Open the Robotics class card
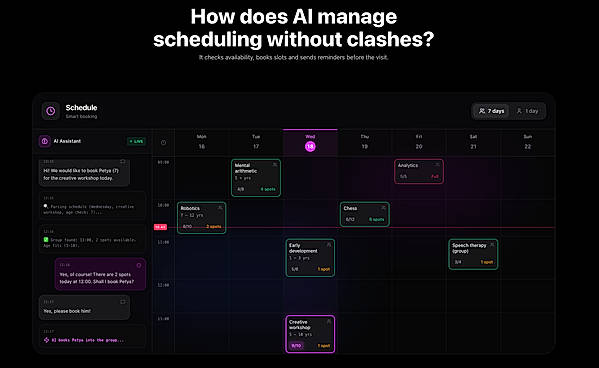The width and height of the screenshot is (599, 368). click(202, 217)
